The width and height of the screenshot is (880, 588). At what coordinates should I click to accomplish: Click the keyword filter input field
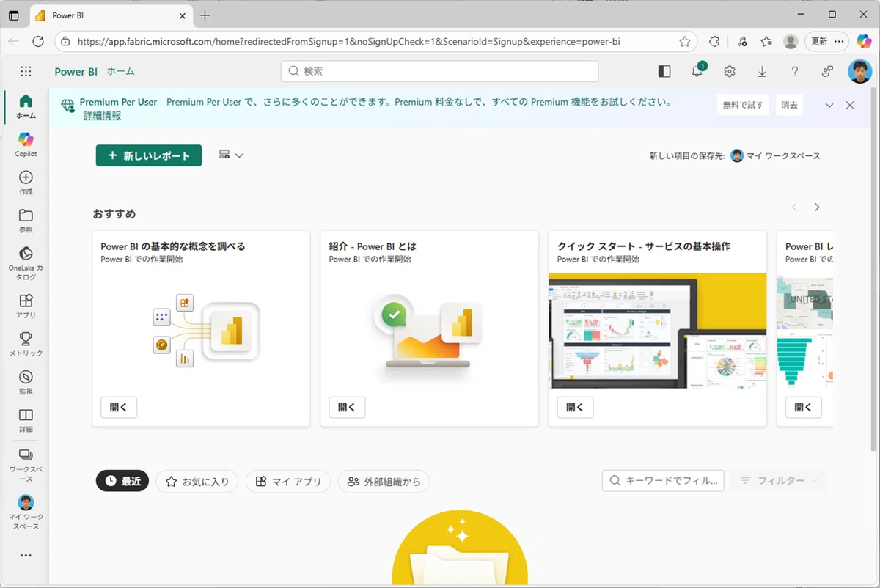tap(664, 481)
